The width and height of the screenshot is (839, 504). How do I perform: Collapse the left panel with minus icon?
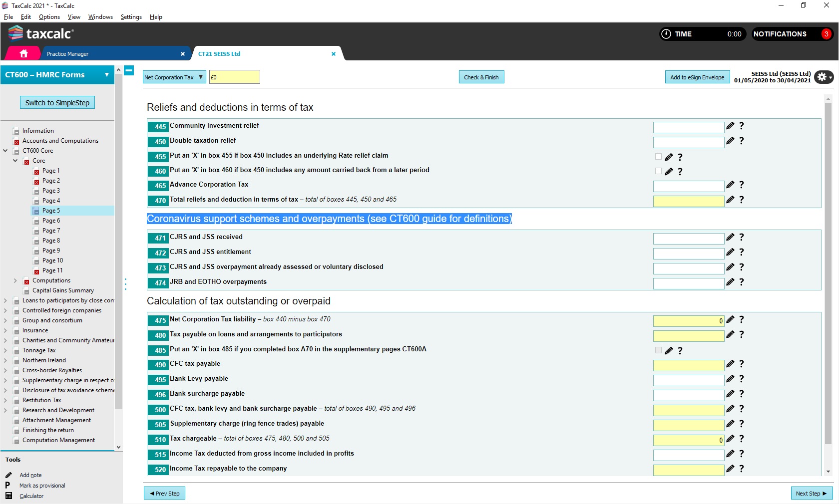[x=129, y=71]
